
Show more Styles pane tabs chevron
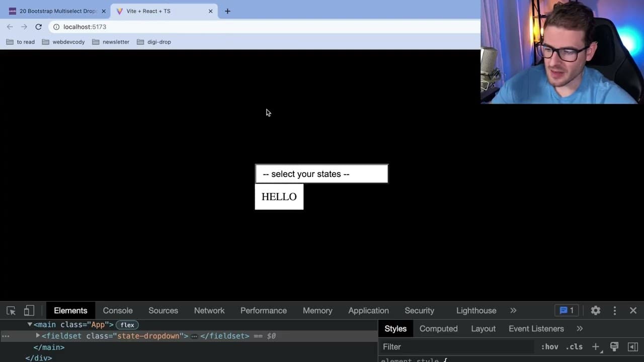(580, 329)
